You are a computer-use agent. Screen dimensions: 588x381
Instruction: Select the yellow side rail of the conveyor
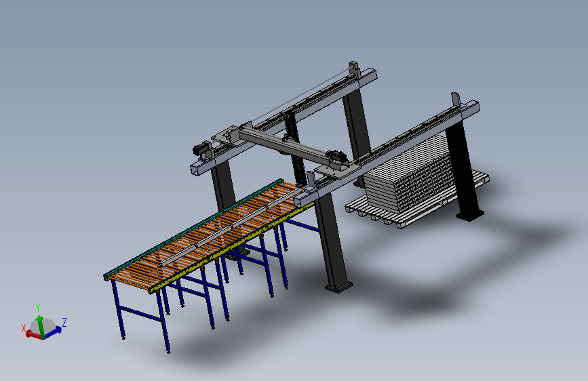coord(231,248)
